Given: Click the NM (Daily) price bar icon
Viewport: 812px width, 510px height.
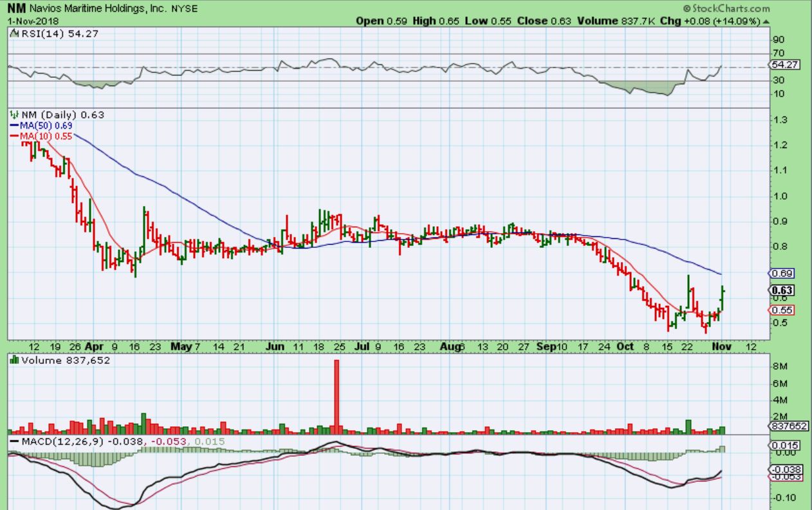Looking at the screenshot, I should point(13,115).
